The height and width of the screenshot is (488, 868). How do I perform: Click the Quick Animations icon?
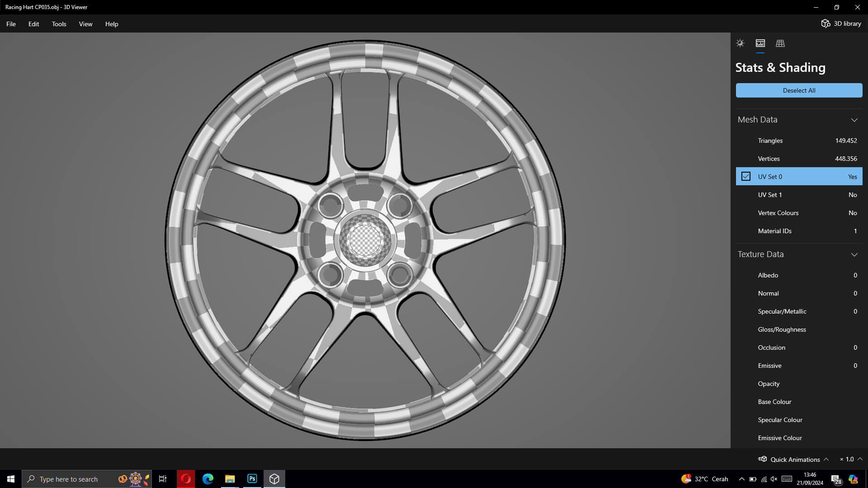pyautogui.click(x=763, y=459)
